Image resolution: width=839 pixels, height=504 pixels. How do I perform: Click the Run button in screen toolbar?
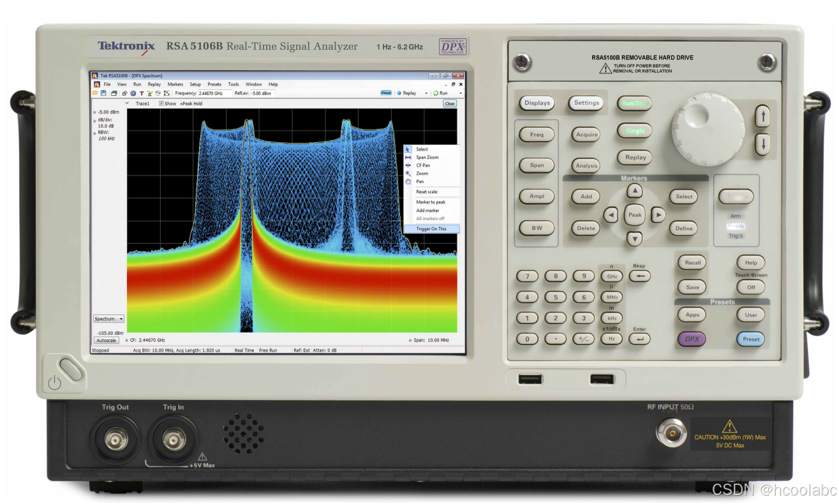point(440,93)
